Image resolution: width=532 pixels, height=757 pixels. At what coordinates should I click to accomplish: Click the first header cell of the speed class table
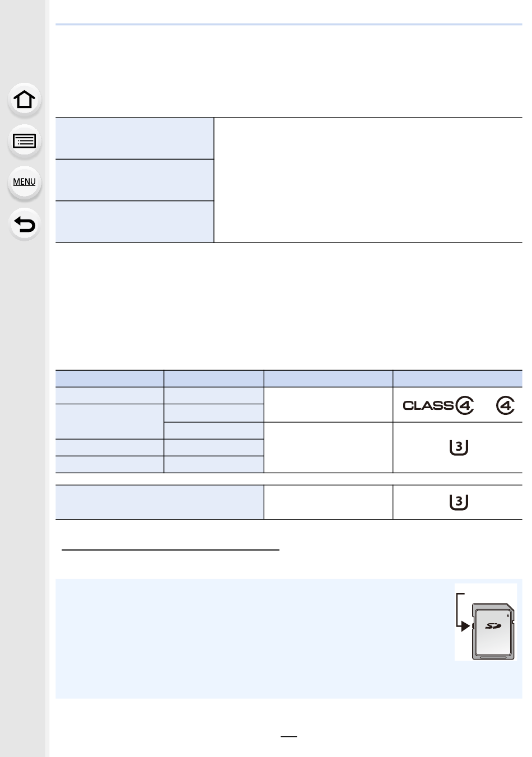point(110,378)
